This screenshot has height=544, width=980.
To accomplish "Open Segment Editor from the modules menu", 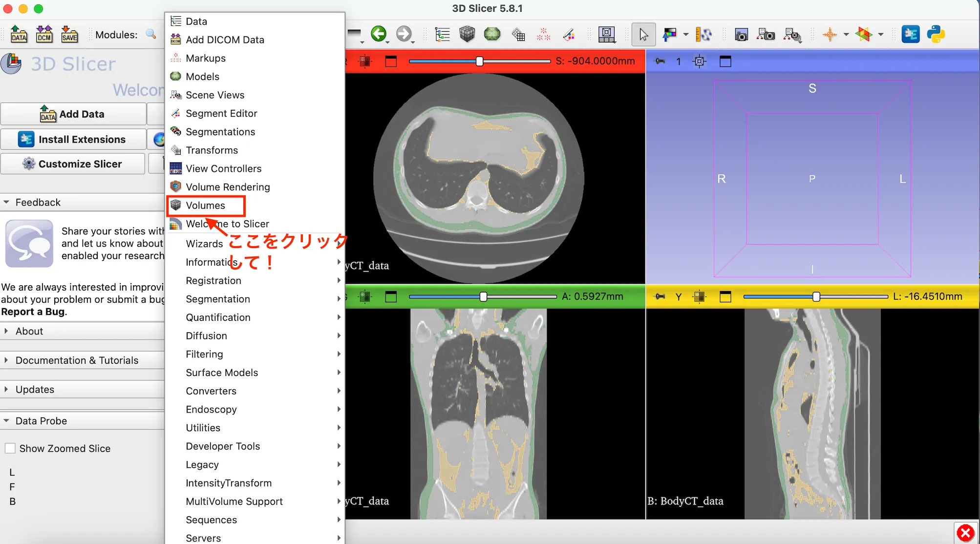I will (x=221, y=113).
